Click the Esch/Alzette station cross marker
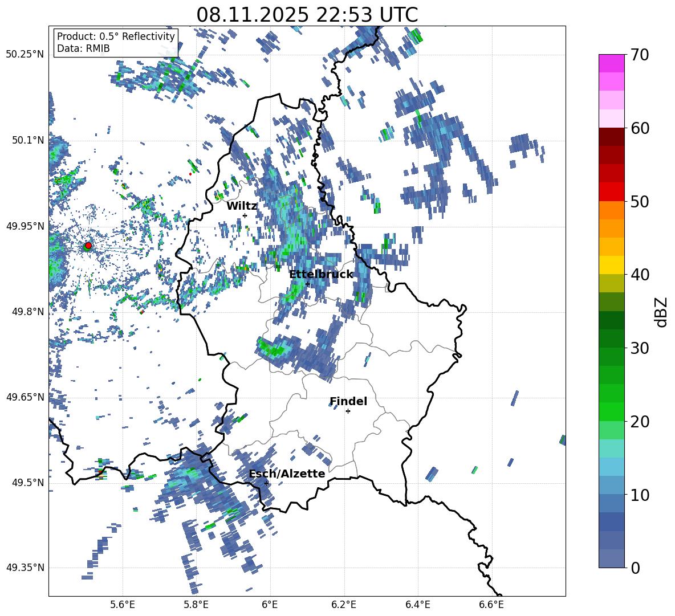The width and height of the screenshot is (675, 616). pyautogui.click(x=266, y=483)
